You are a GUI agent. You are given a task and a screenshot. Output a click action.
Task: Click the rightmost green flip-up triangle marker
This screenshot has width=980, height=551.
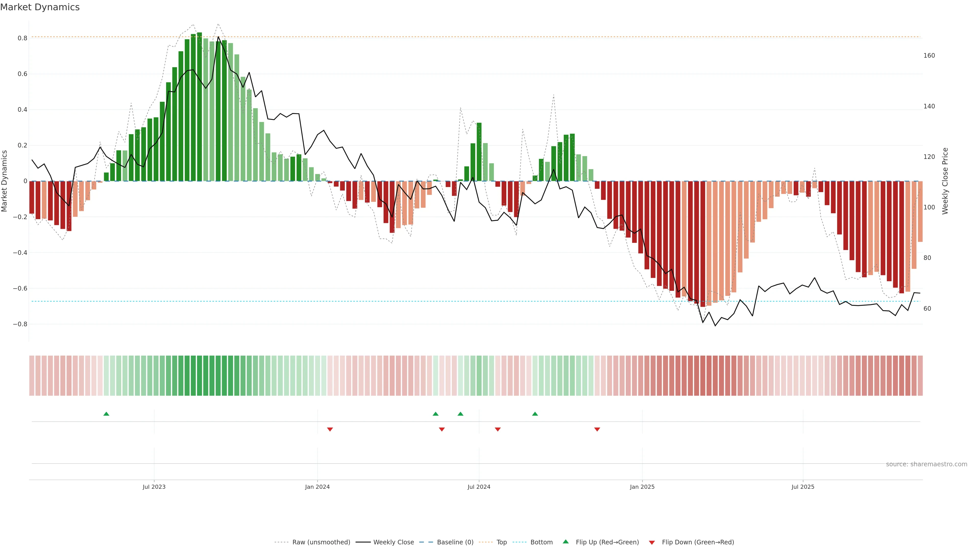tap(535, 414)
